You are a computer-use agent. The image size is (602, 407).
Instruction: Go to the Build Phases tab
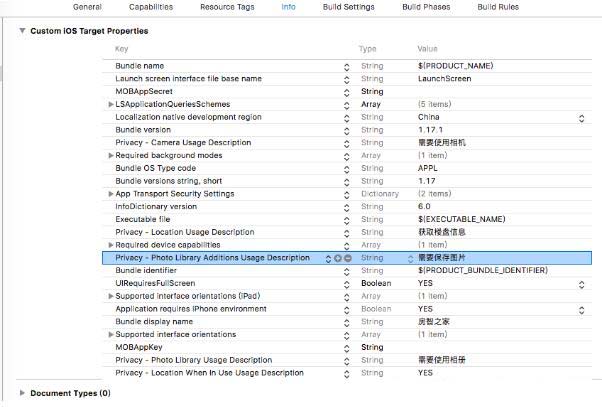point(425,7)
